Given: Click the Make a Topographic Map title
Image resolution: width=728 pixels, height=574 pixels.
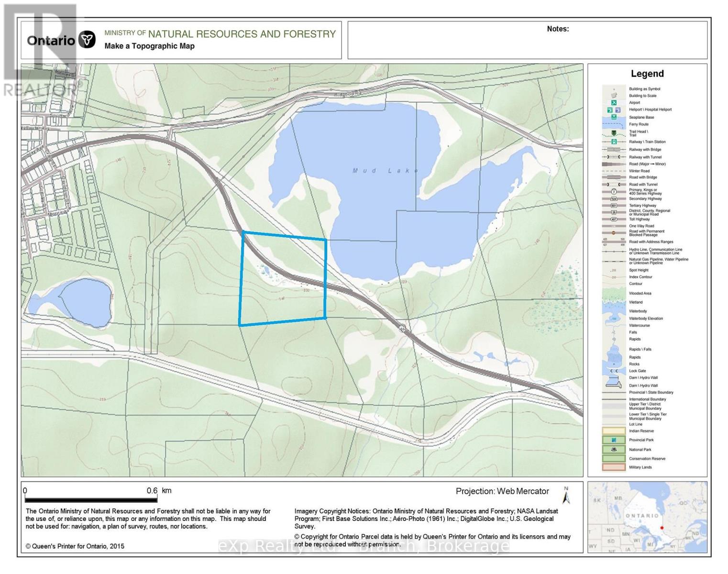Looking at the screenshot, I should tap(149, 46).
